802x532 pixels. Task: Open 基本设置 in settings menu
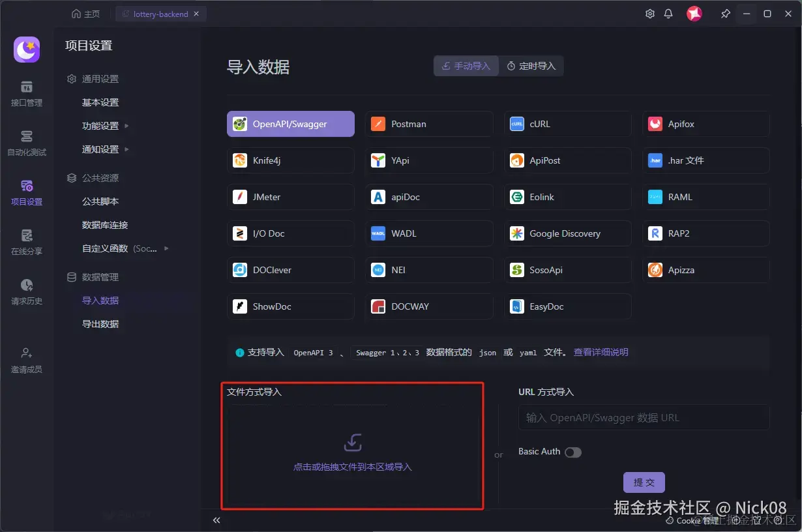tap(100, 102)
